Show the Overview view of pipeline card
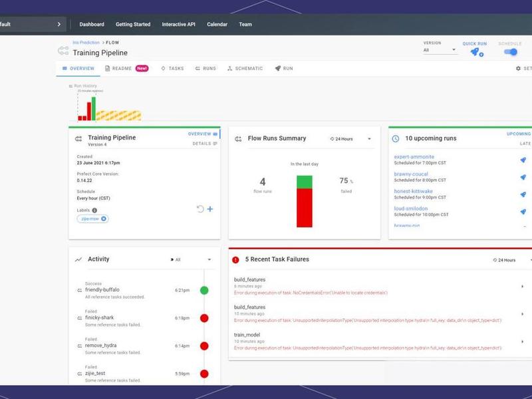 point(203,134)
